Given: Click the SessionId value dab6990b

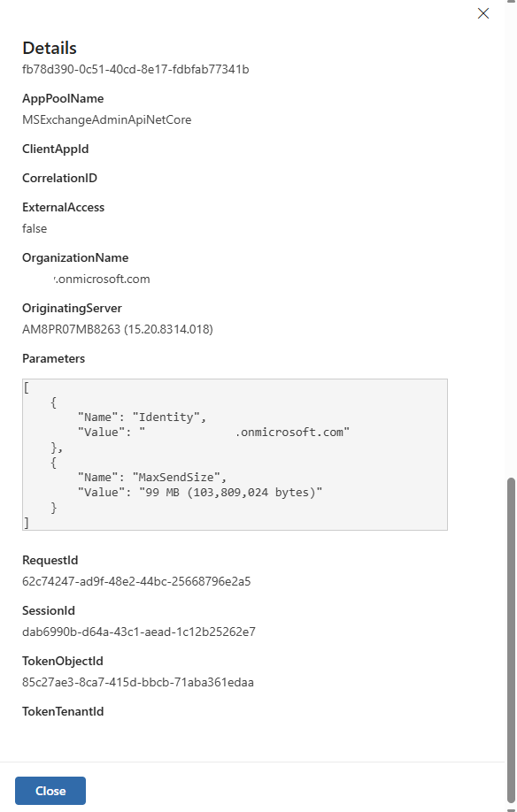Looking at the screenshot, I should click(x=139, y=632).
